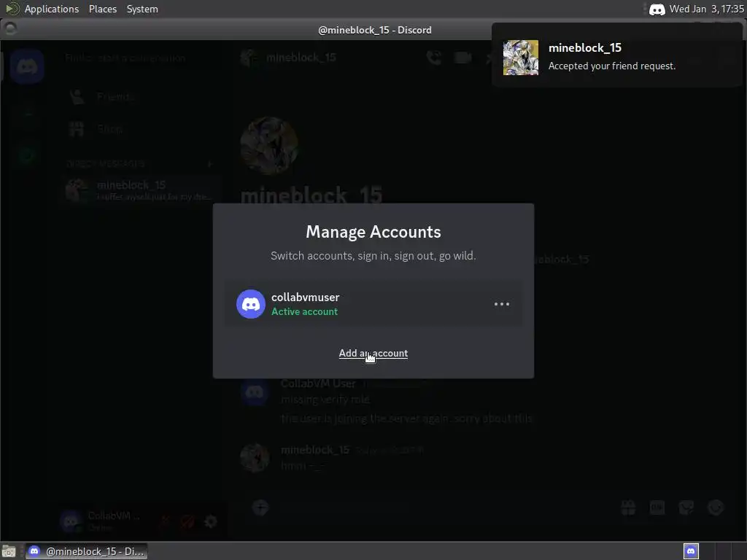Click the Manage Accounts heading

coord(373,232)
